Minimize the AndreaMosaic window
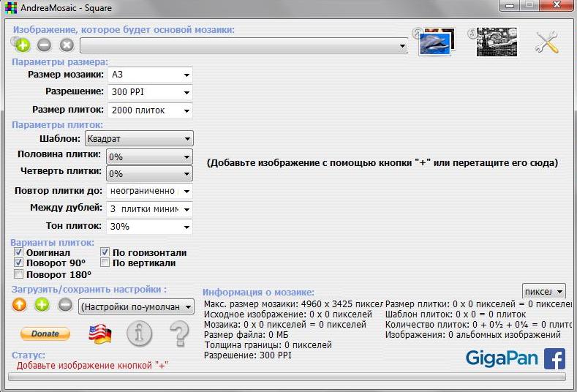 (x=510, y=5)
